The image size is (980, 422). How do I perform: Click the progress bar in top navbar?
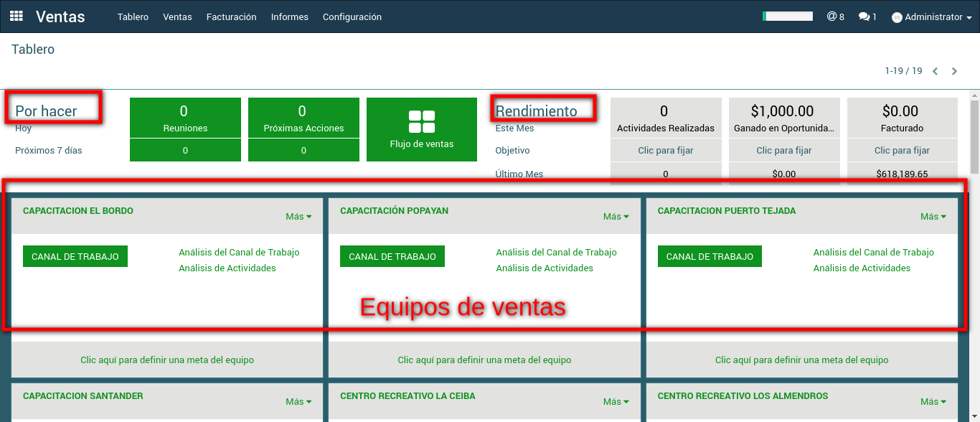coord(788,16)
